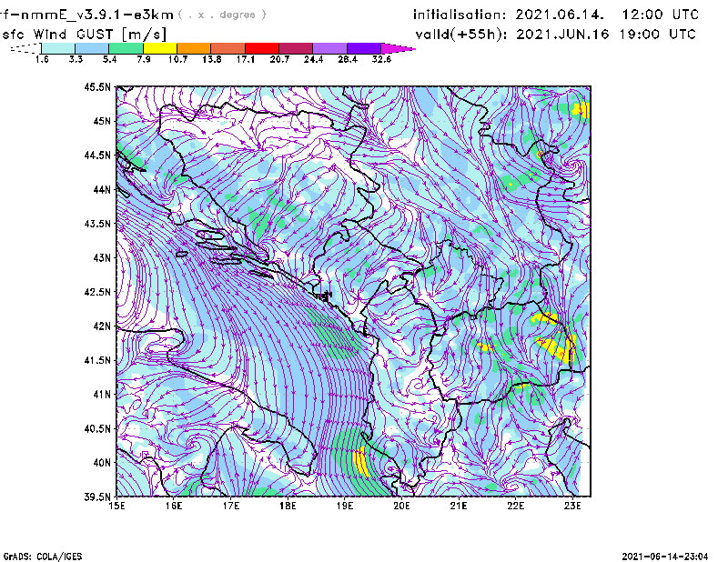Click the lavender 24.4–28.4 legend swatch
Screen dimensions: 728x562
(330, 48)
